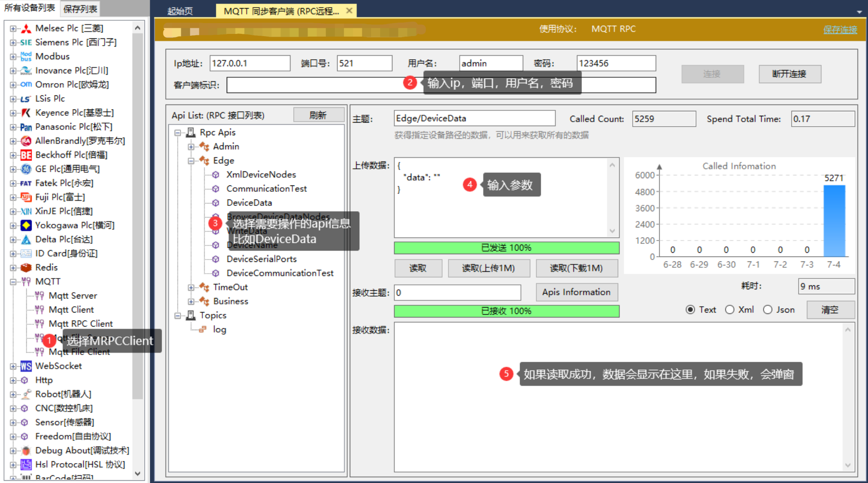Image resolution: width=868 pixels, height=483 pixels.
Task: Expand the TimeOut api node
Action: click(191, 287)
